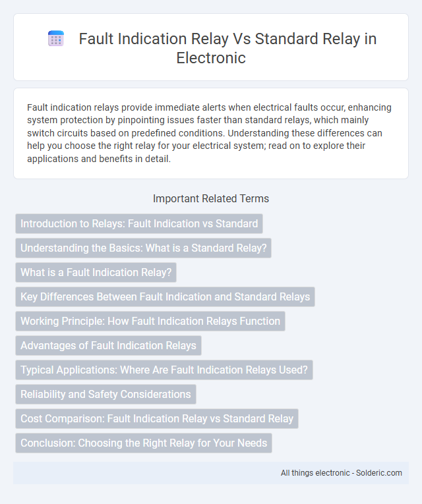This screenshot has width=422, height=504.
Task: Click 'Key Differences Between Fault Indication and Standard Relays'
Action: coord(165,296)
